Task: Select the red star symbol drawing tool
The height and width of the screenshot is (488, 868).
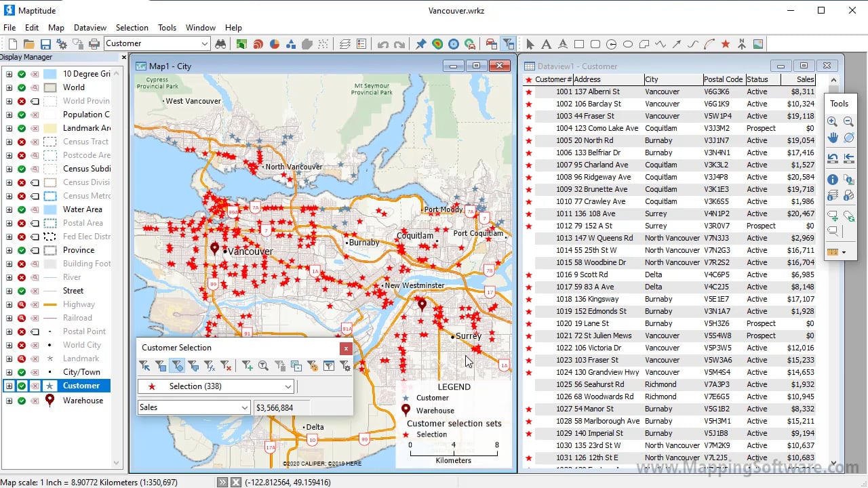Action: pyautogui.click(x=726, y=44)
